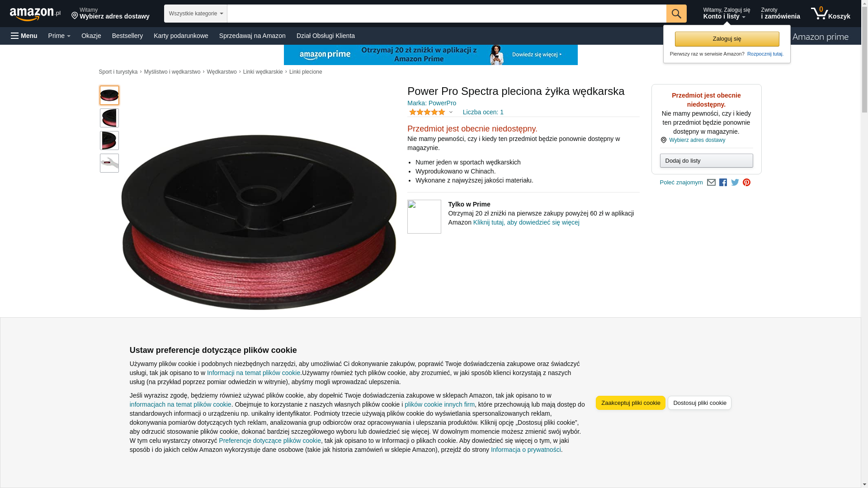The image size is (868, 488).
Task: Share product on Pinterest icon
Action: tap(746, 183)
